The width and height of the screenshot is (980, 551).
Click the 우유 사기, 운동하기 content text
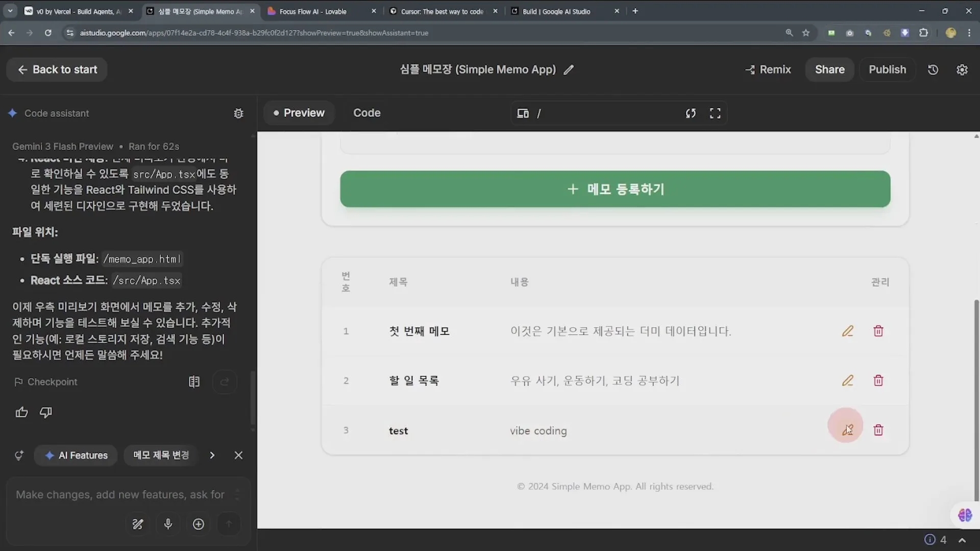pos(595,381)
